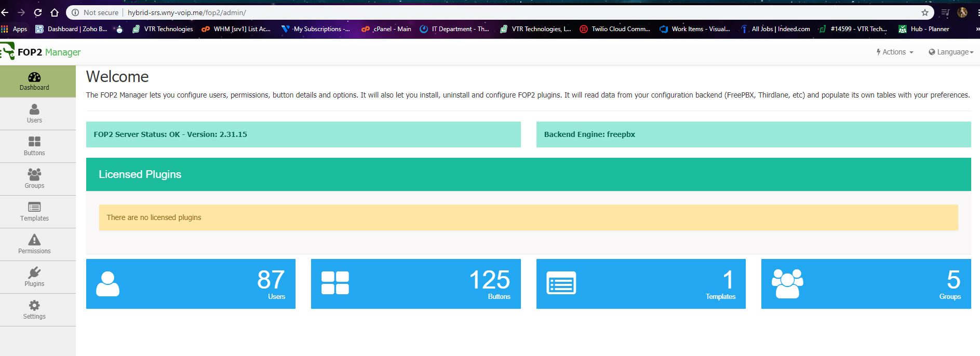Open the Hub - Planner bookmark
This screenshot has height=356, width=980.
coord(924,29)
